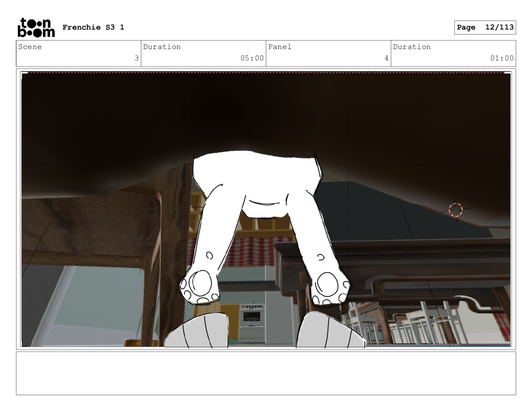Click the panel number '4'

tap(386, 58)
